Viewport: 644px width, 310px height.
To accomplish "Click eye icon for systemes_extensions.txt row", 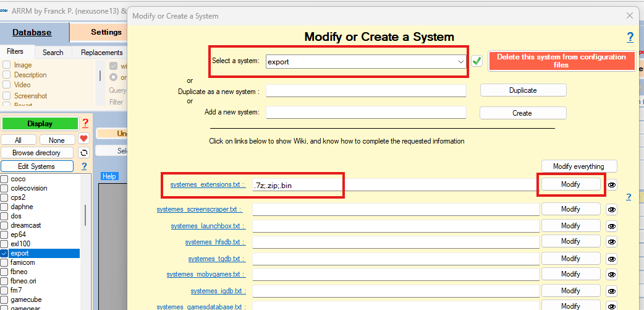I will click(612, 184).
